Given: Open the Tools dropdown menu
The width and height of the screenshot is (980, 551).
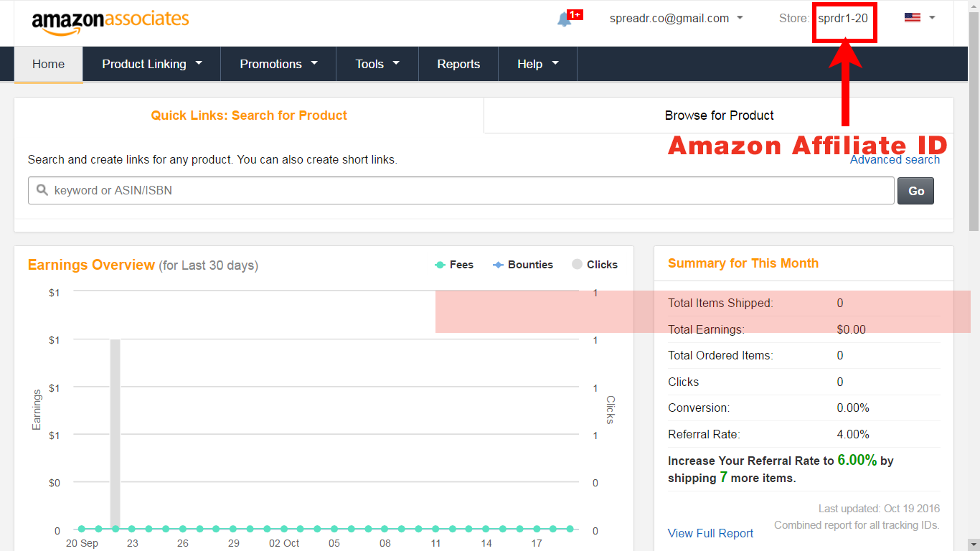Looking at the screenshot, I should pyautogui.click(x=377, y=64).
